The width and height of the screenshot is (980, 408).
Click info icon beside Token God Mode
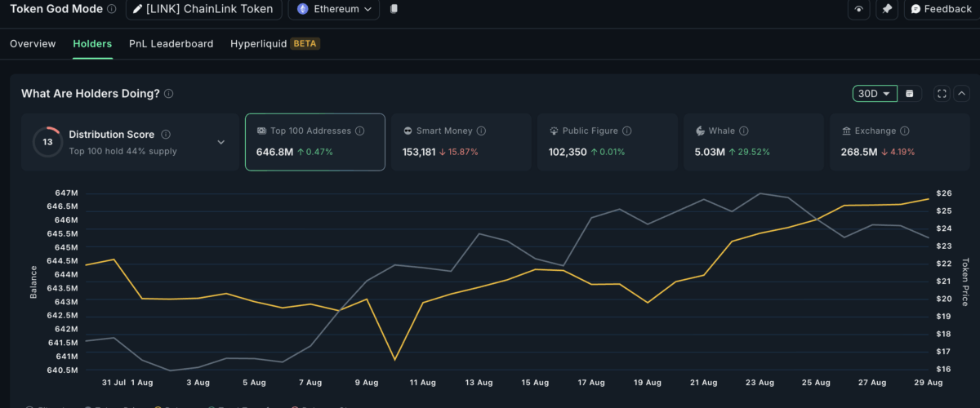112,9
